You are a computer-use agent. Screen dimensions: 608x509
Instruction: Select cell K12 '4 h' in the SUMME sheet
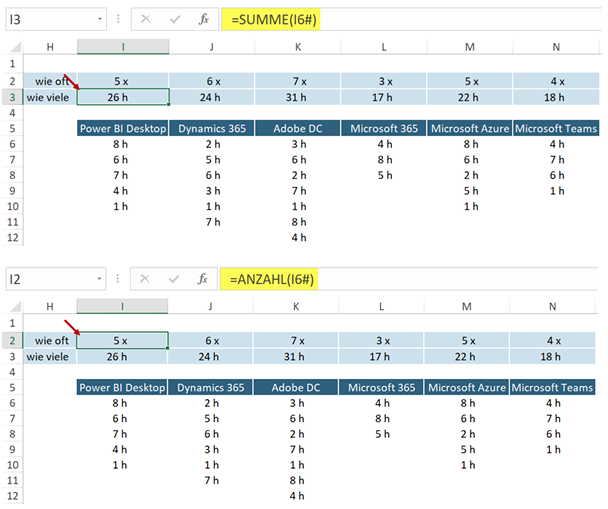(x=298, y=237)
